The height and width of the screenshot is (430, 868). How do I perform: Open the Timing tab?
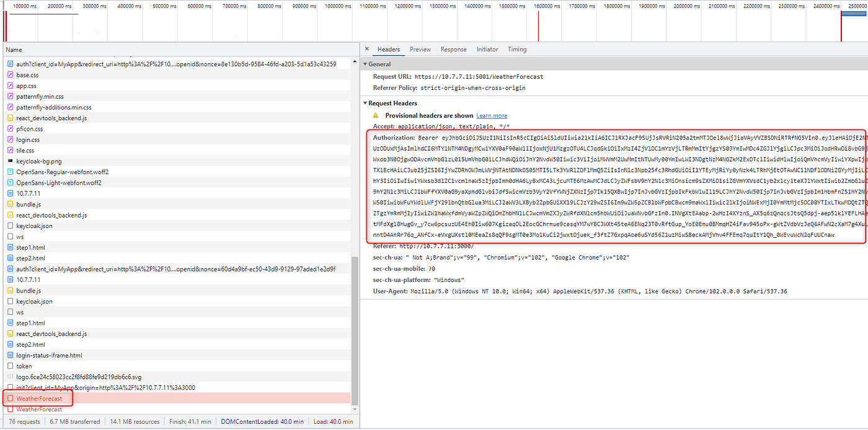click(x=517, y=50)
